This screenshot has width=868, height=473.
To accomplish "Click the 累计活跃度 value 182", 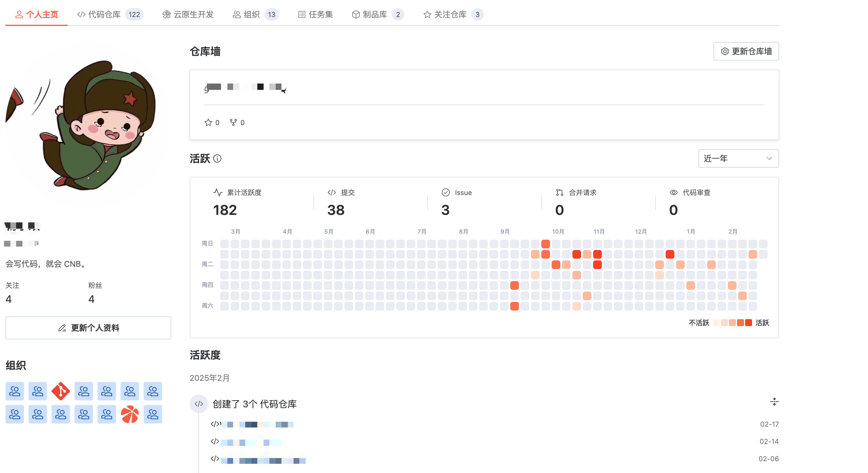I will pyautogui.click(x=225, y=210).
